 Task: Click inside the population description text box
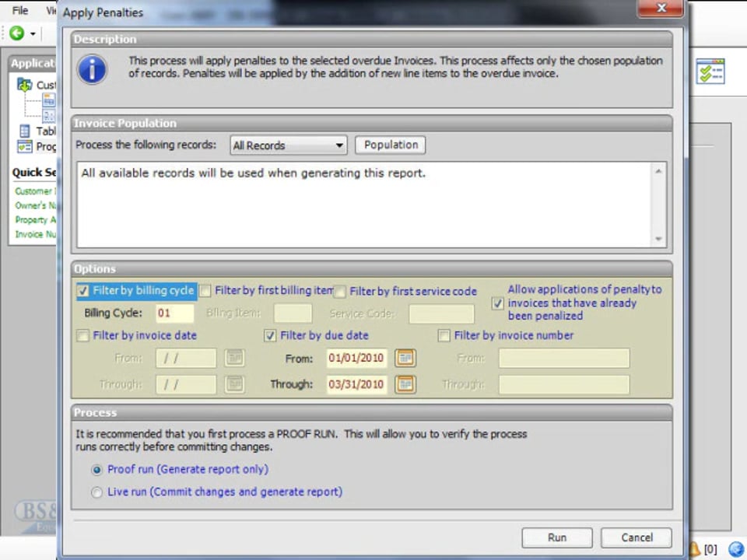tap(364, 205)
